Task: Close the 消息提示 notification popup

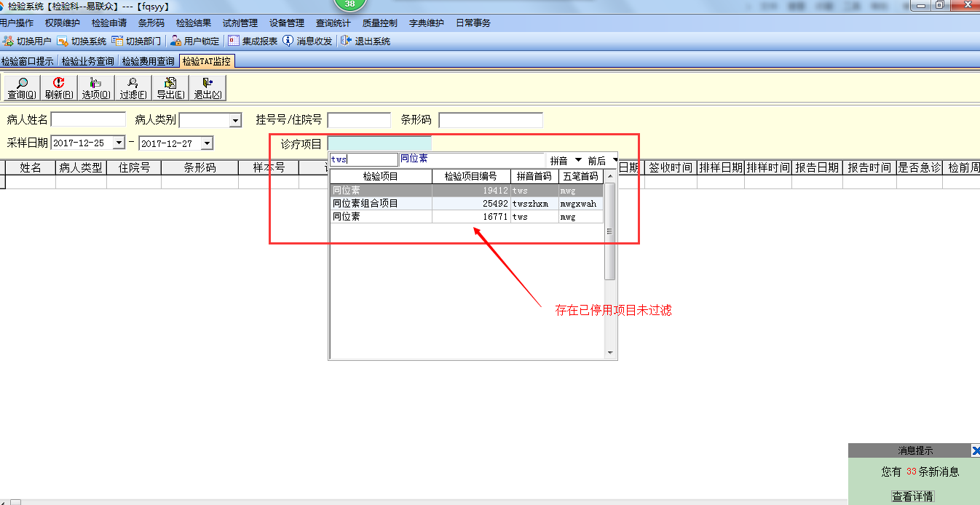Action: (x=976, y=451)
